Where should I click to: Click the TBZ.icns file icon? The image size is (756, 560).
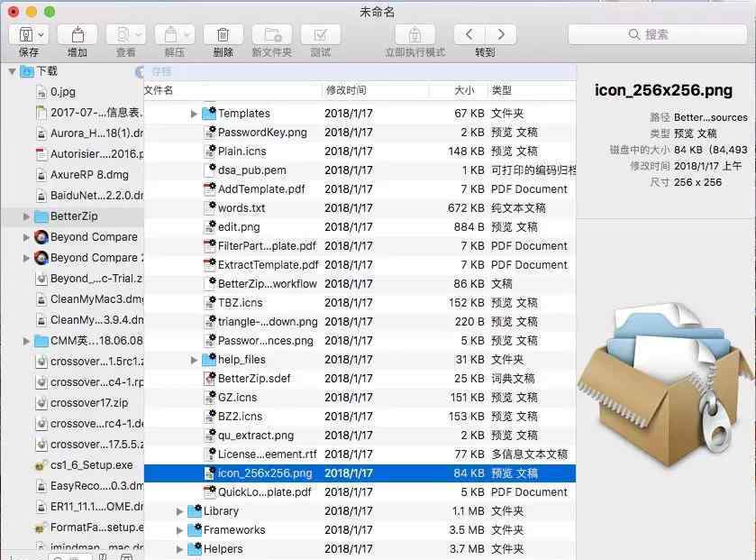[x=210, y=302]
